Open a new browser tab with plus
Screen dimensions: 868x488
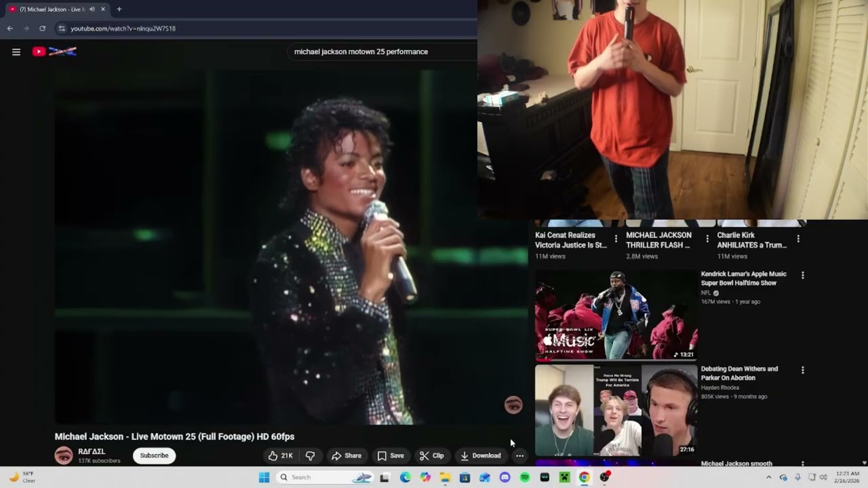[119, 9]
